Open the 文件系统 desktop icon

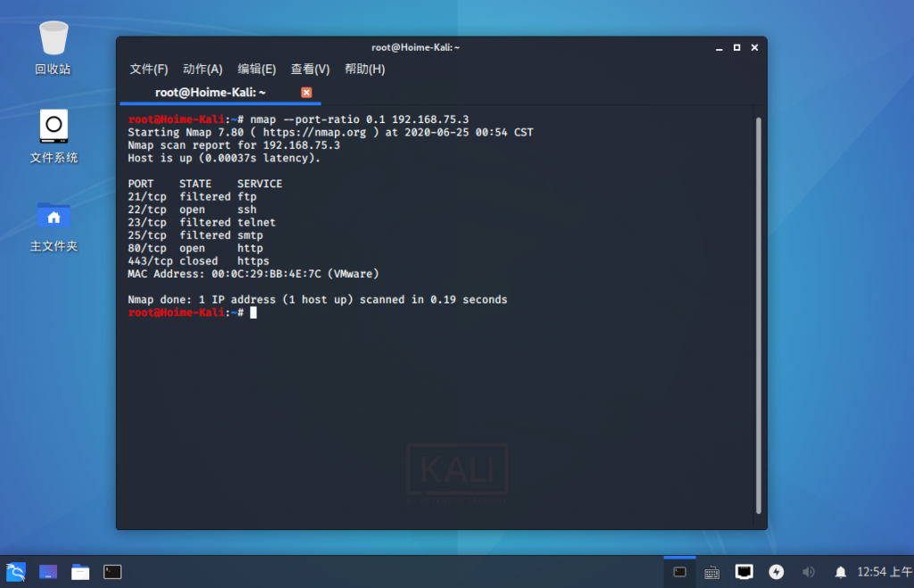(x=53, y=137)
